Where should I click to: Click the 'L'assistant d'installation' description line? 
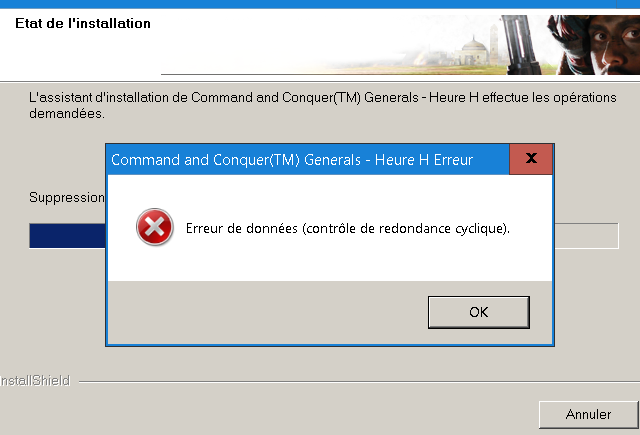[322, 98]
